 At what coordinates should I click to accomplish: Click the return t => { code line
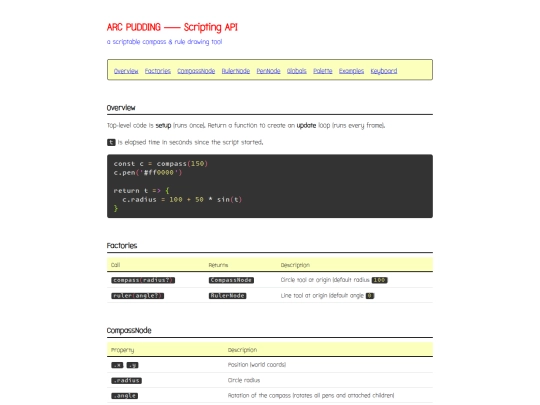[x=142, y=190]
